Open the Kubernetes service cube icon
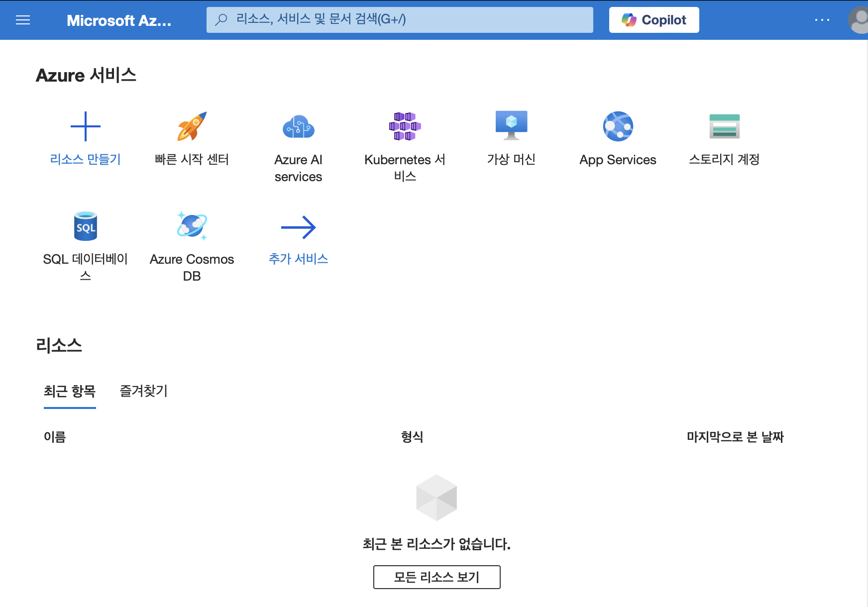The height and width of the screenshot is (607, 868). tap(405, 126)
